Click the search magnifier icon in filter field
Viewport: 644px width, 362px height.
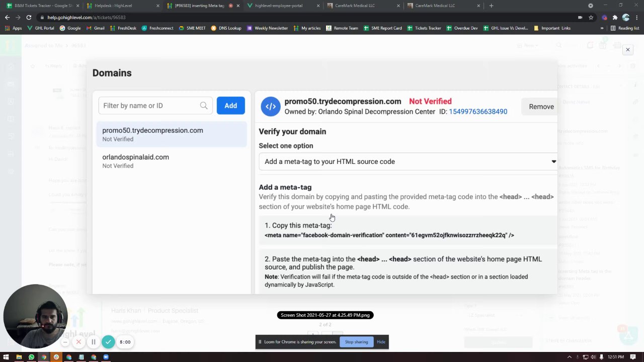click(x=204, y=106)
